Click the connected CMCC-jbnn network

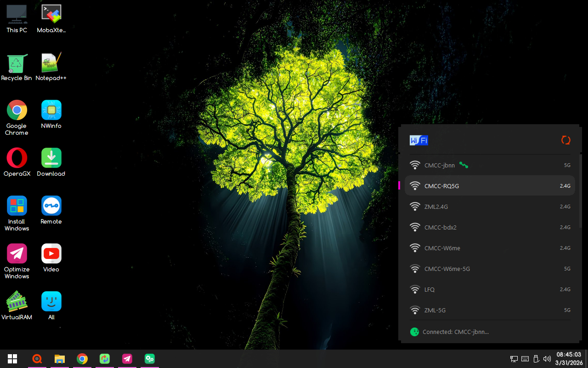[490, 165]
